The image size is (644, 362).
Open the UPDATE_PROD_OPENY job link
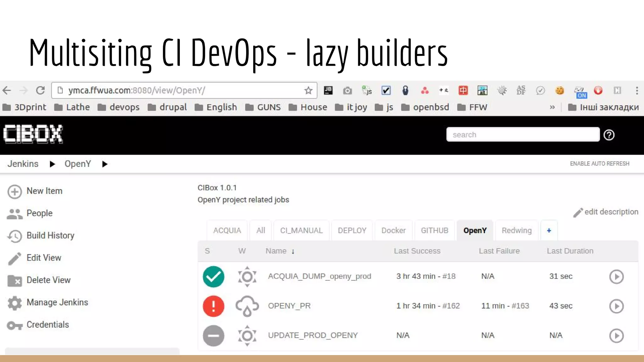tap(313, 335)
